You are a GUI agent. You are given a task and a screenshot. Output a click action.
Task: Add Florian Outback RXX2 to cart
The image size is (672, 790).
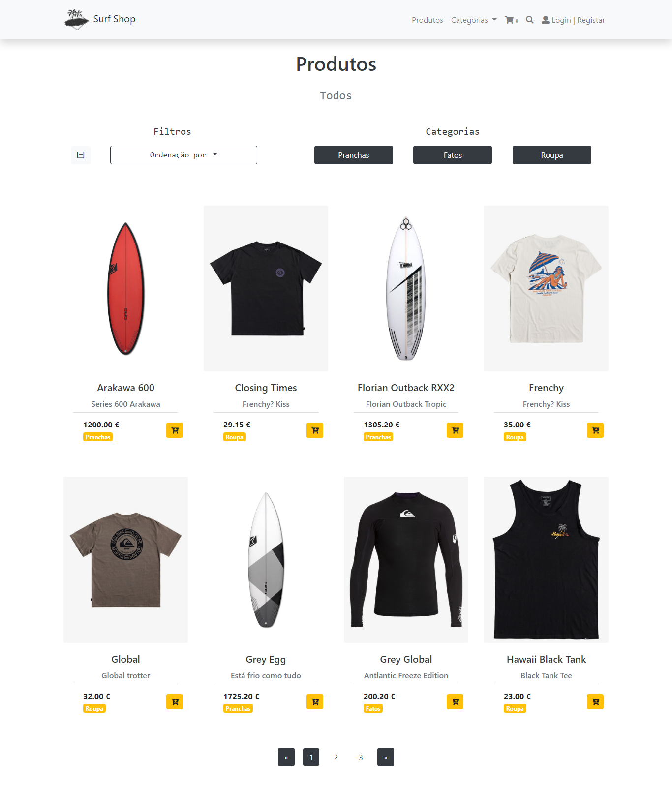[455, 430]
